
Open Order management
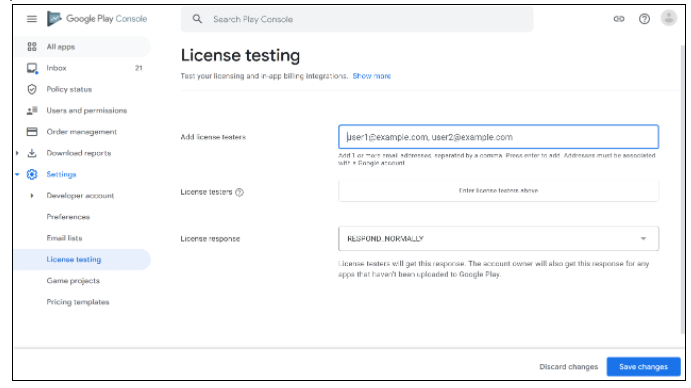point(82,132)
